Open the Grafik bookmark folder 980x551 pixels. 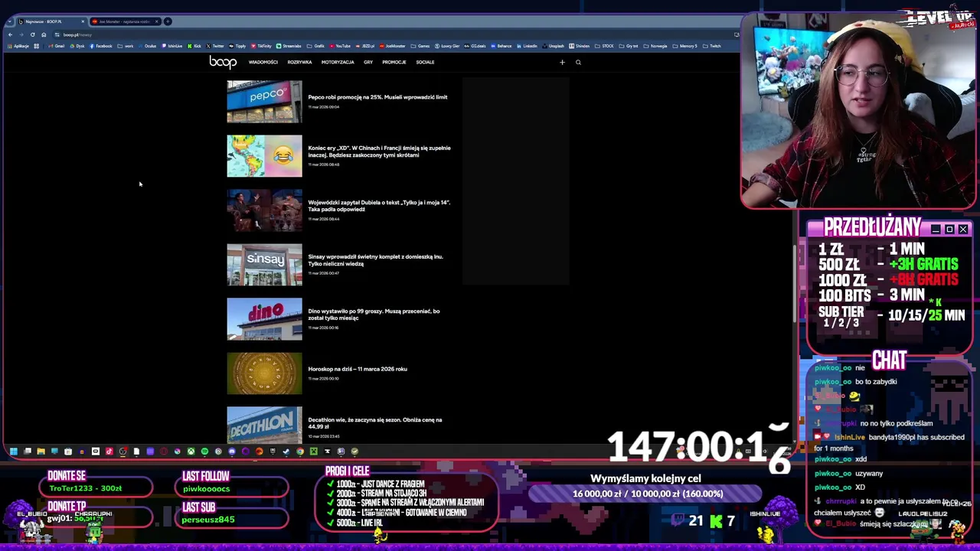coord(315,46)
